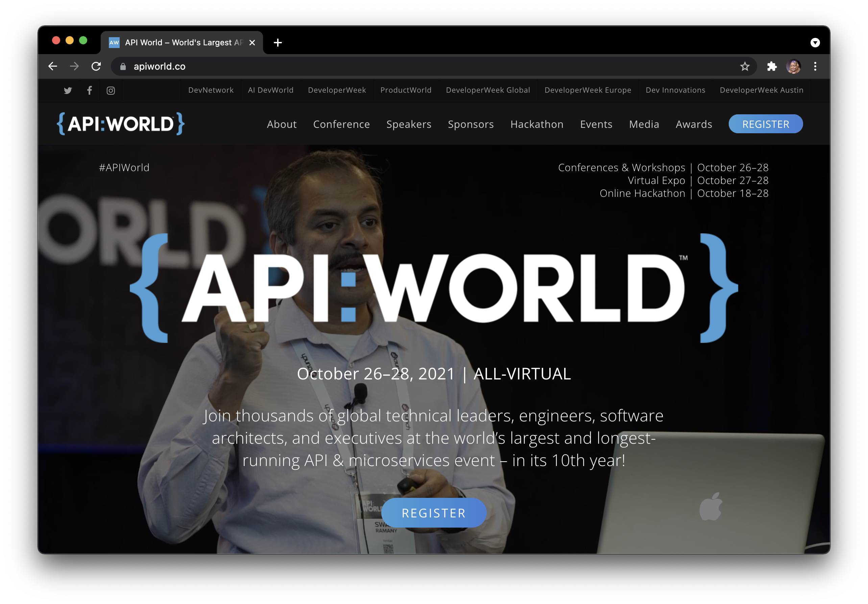Select the API World browser tab
This screenshot has width=868, height=604.
tap(182, 43)
